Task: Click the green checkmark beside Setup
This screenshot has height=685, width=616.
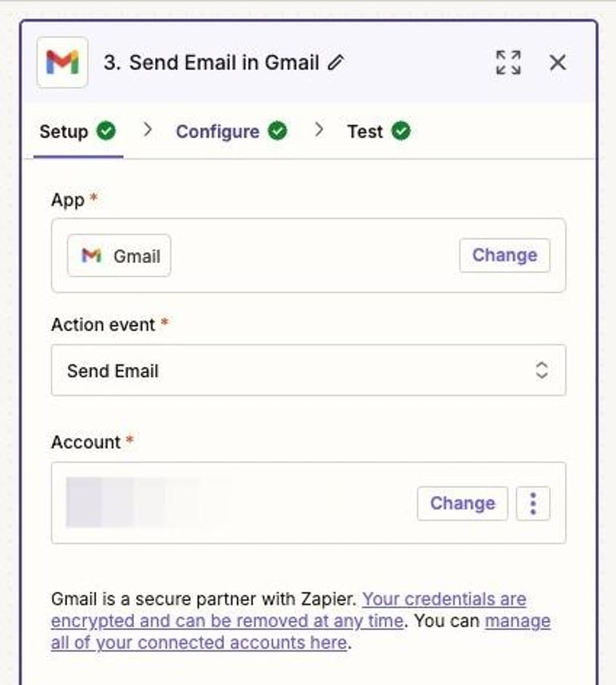Action: pyautogui.click(x=105, y=130)
